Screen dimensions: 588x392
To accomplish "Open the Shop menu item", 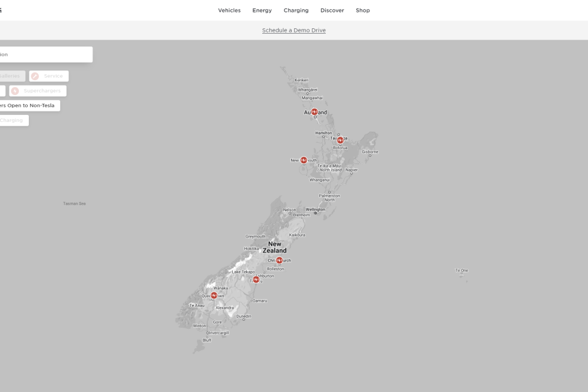I will (363, 10).
